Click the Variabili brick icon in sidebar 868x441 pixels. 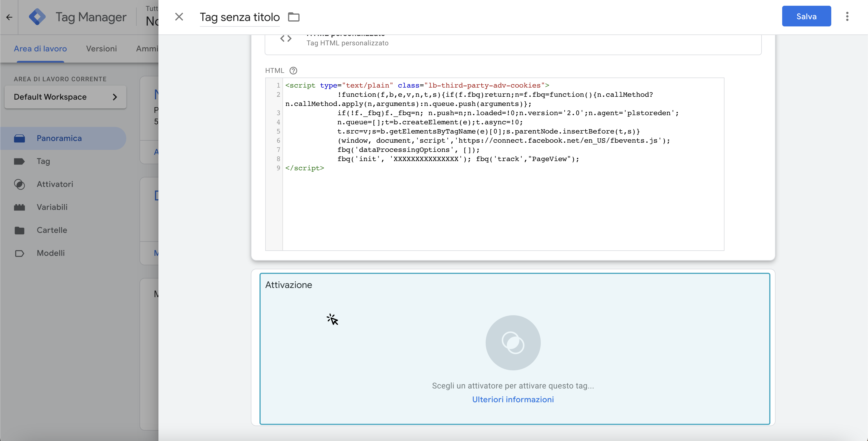point(19,207)
